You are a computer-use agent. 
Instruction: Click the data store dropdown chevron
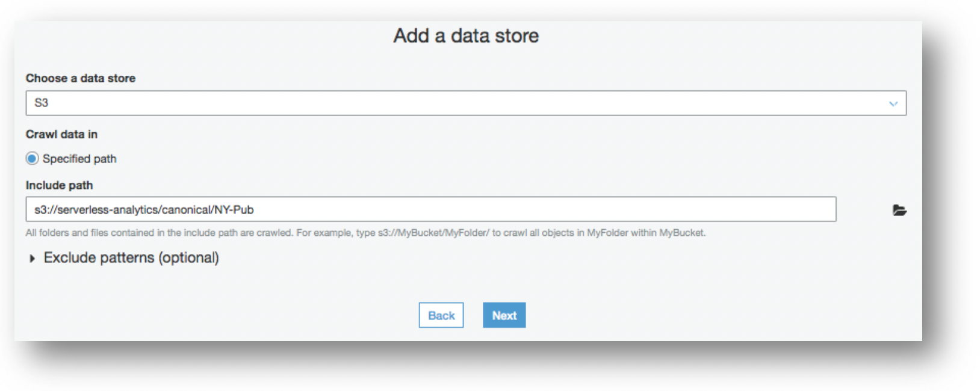[x=893, y=103]
